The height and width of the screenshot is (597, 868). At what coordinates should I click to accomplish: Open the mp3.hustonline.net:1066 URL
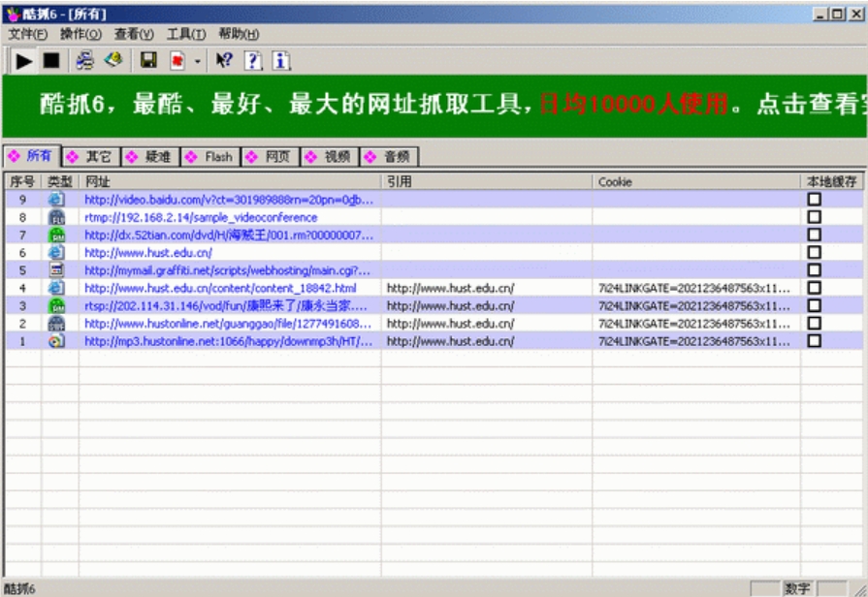[x=228, y=341]
